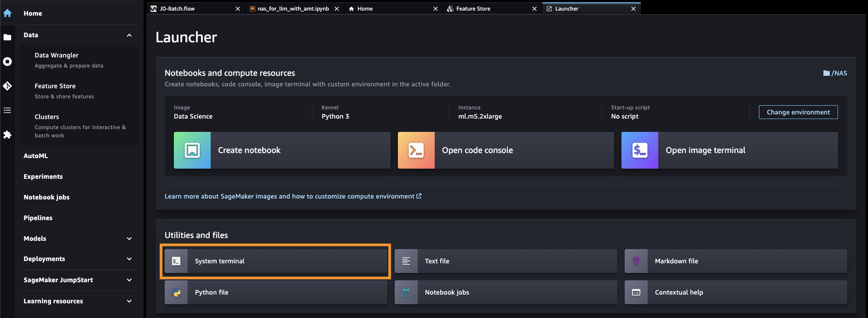Close the JD-Batch.flow tab
Screen dimensions: 868x318
(238, 9)
